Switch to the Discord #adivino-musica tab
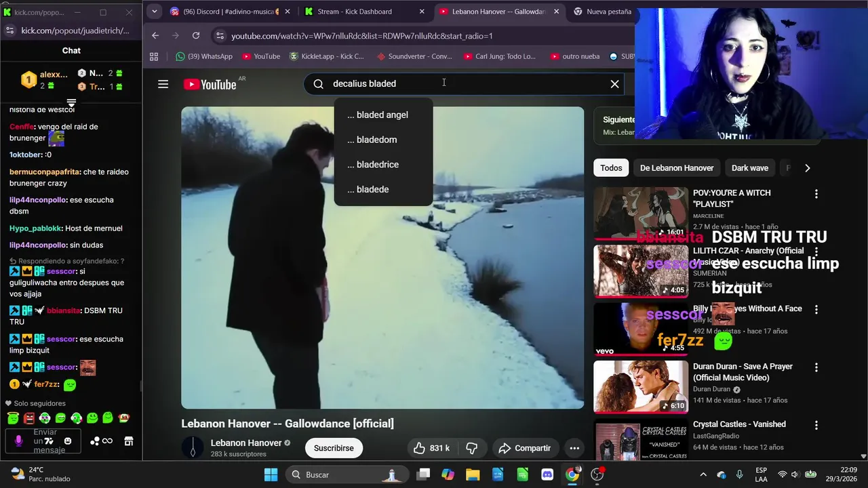Screen dimensions: 868x488 click(x=231, y=12)
